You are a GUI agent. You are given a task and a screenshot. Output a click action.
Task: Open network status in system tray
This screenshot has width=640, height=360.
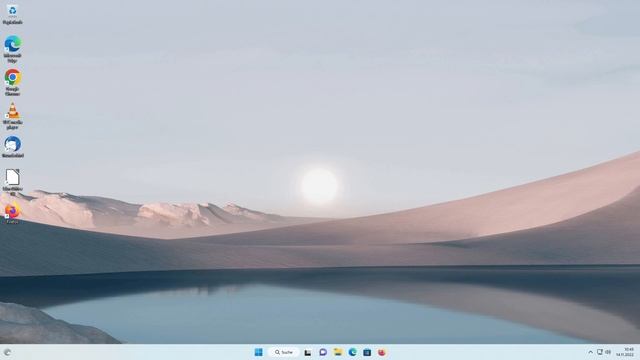coord(600,352)
